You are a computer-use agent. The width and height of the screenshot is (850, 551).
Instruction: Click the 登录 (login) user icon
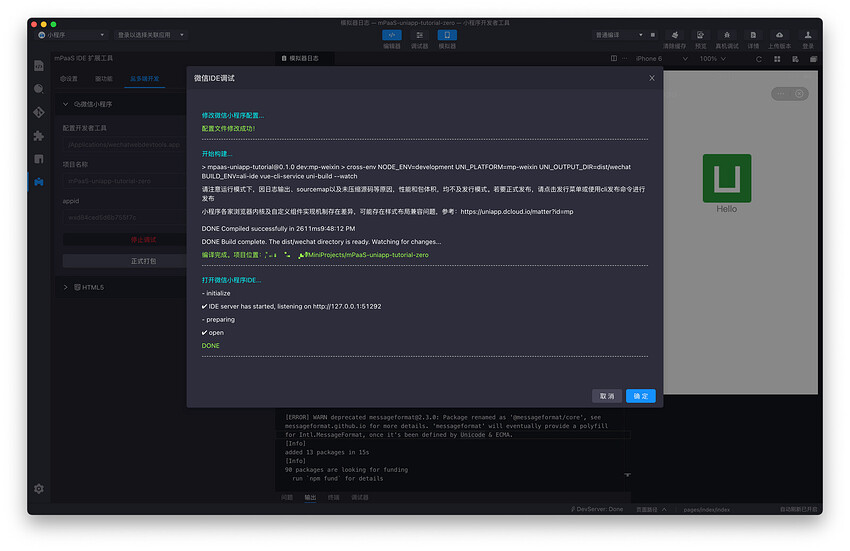[807, 35]
